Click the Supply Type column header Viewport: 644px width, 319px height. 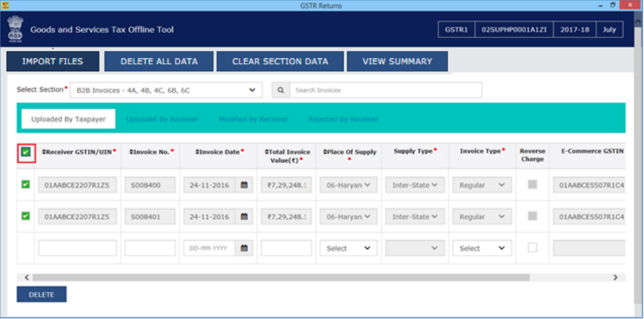(415, 151)
